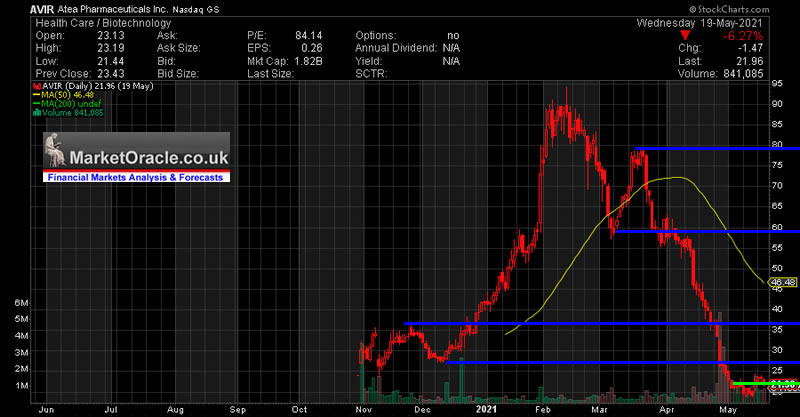Click the Bid Size label
800x417 pixels.
[x=178, y=73]
